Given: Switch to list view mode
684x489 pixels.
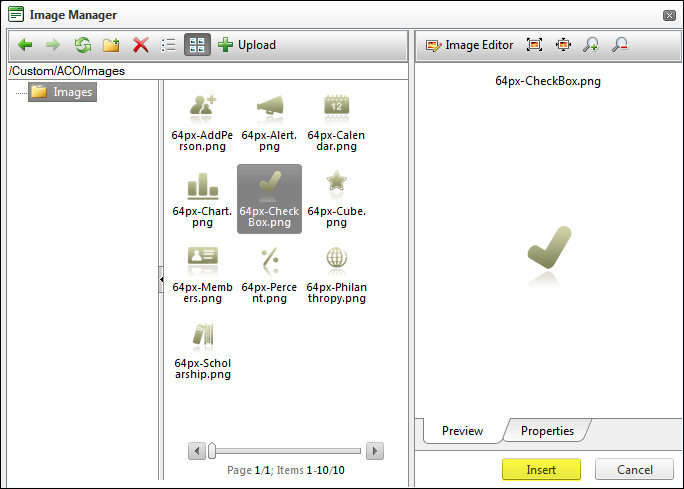Looking at the screenshot, I should pyautogui.click(x=169, y=45).
